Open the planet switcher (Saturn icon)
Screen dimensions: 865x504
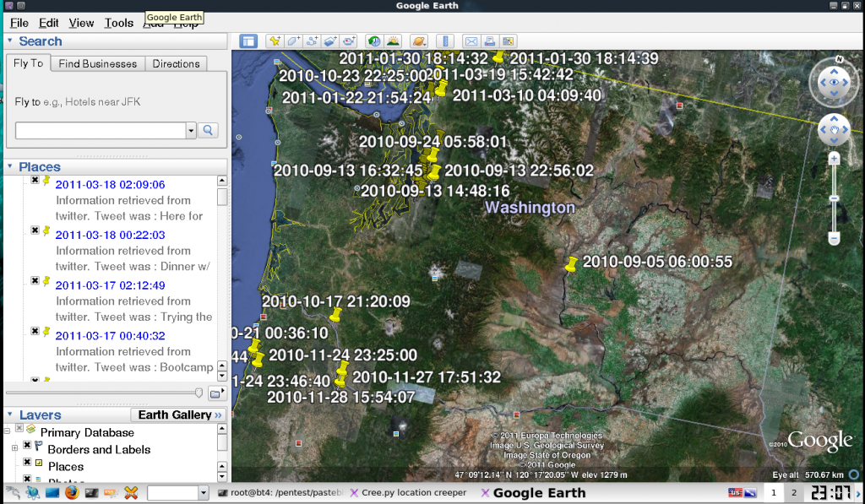(419, 41)
